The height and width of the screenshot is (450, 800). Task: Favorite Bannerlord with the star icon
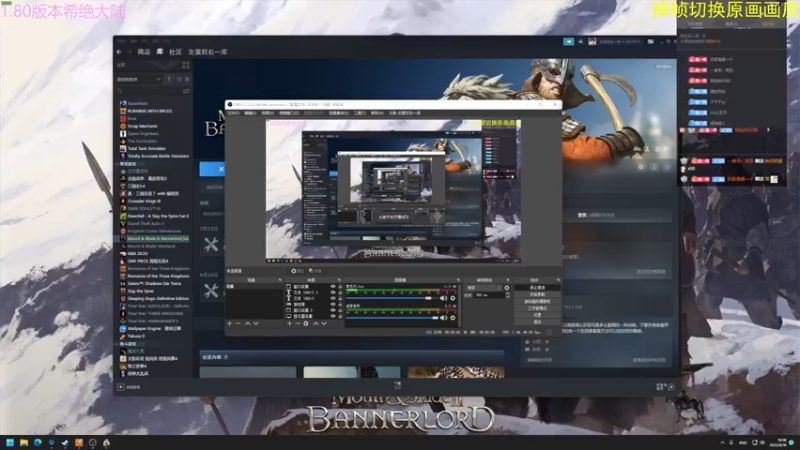(x=666, y=167)
